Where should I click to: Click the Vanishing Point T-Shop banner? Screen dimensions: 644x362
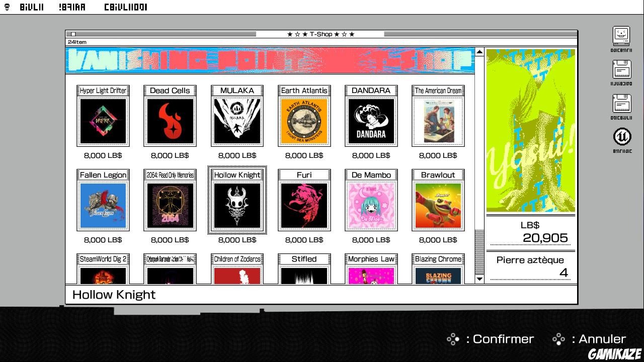click(x=270, y=60)
